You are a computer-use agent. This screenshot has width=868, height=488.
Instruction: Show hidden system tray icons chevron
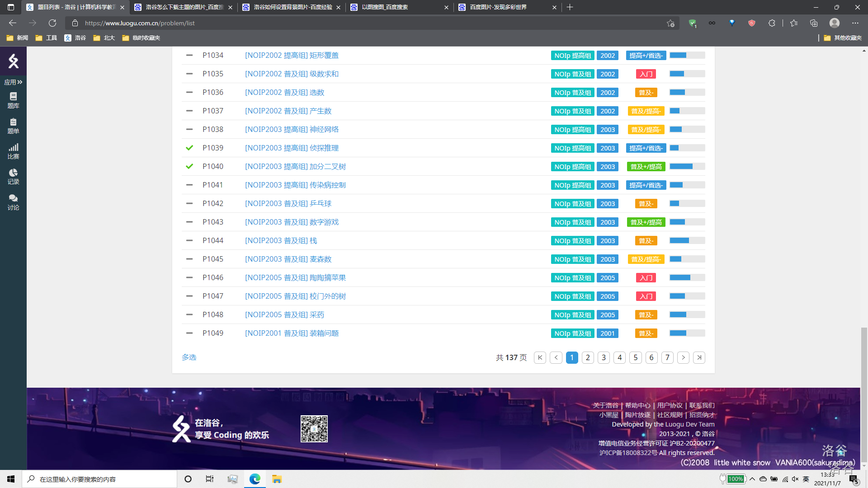click(x=752, y=479)
